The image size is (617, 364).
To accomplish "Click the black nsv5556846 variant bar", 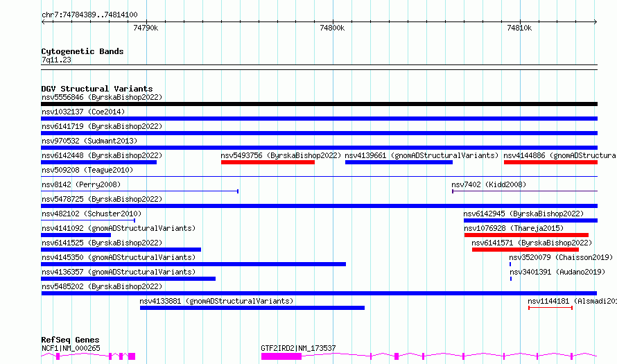I will point(319,104).
